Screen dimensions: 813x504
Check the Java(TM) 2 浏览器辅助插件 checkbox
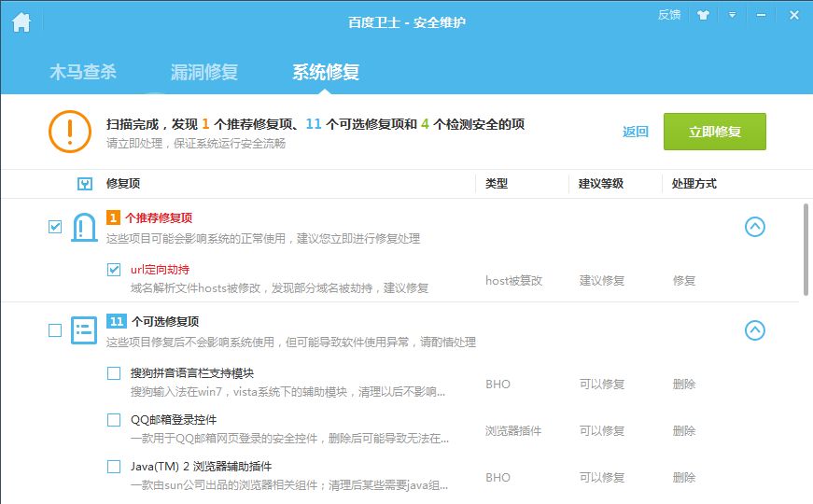[x=114, y=467]
